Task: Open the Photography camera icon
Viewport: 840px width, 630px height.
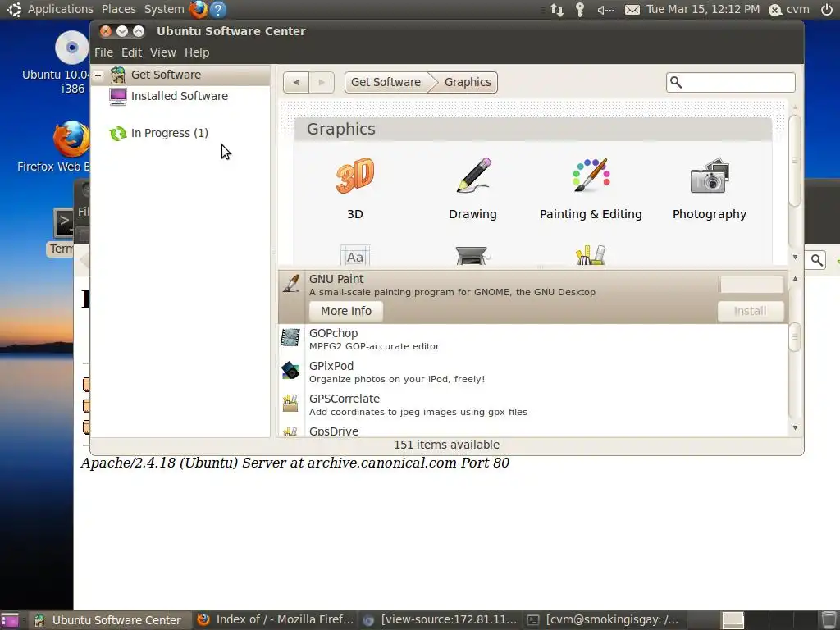Action: (710, 176)
